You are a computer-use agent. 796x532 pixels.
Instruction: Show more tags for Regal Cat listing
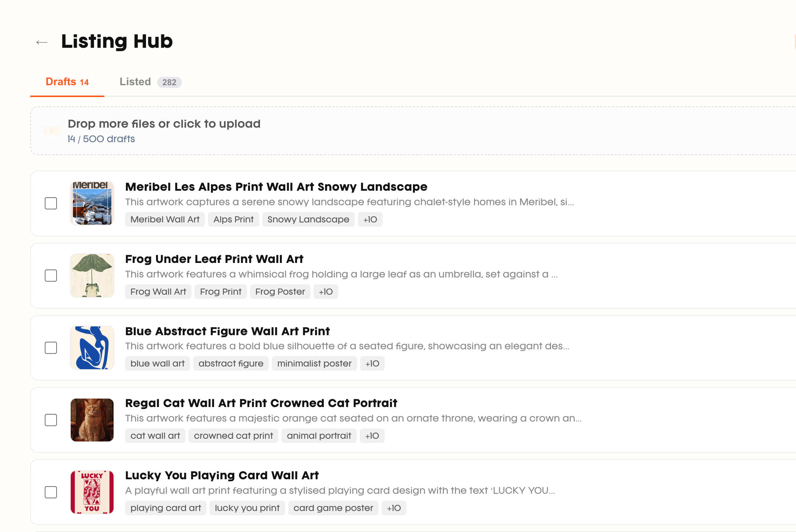click(x=372, y=436)
